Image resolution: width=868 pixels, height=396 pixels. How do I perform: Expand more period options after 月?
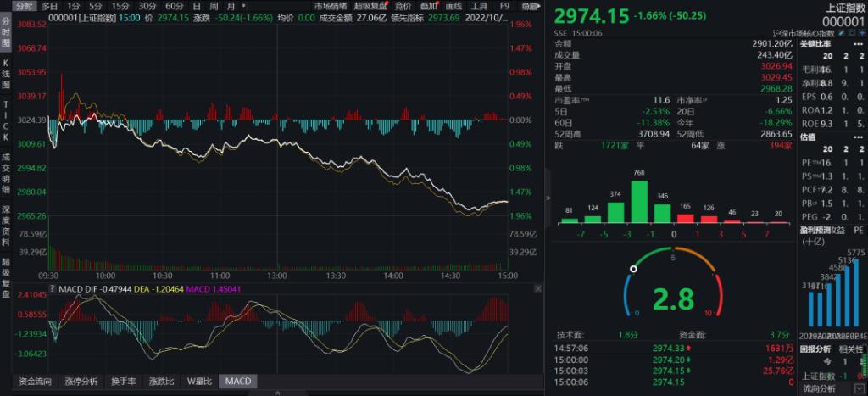pos(245,5)
